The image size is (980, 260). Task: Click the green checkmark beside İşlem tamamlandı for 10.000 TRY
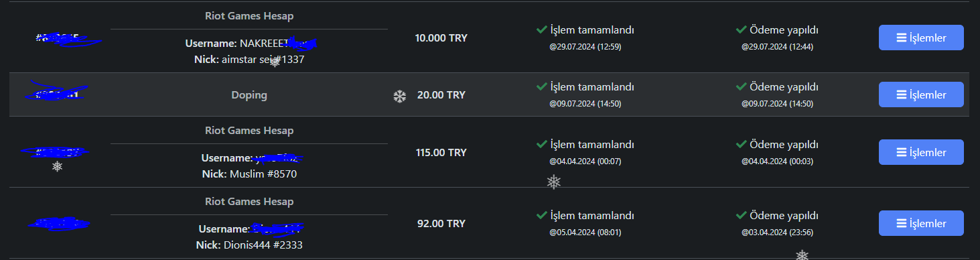(541, 30)
